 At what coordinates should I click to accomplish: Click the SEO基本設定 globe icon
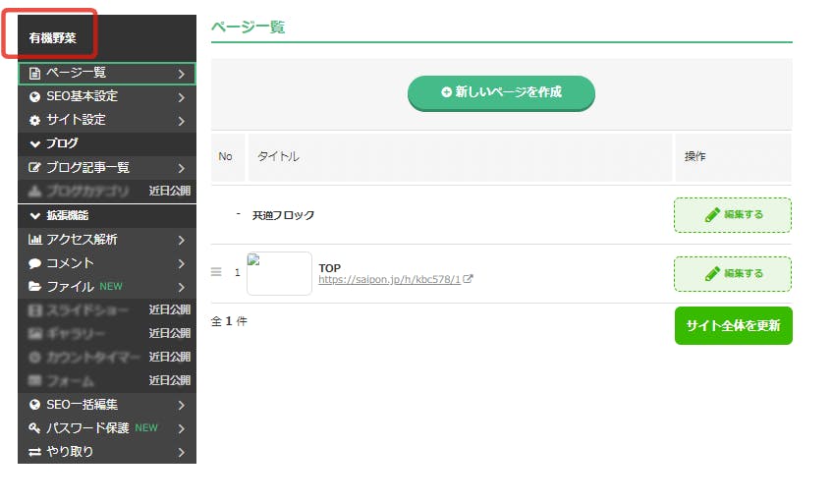pyautogui.click(x=35, y=97)
